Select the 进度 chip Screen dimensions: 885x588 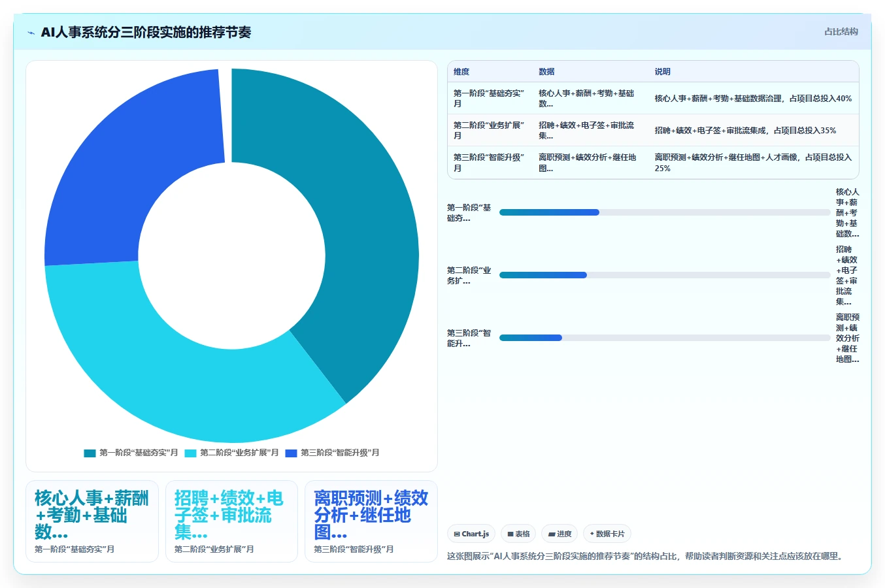(x=559, y=534)
